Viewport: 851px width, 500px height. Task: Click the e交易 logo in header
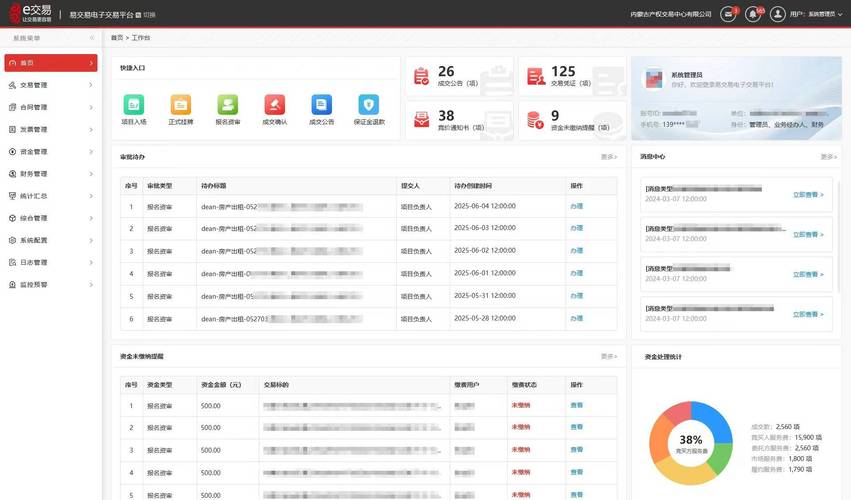pos(30,13)
